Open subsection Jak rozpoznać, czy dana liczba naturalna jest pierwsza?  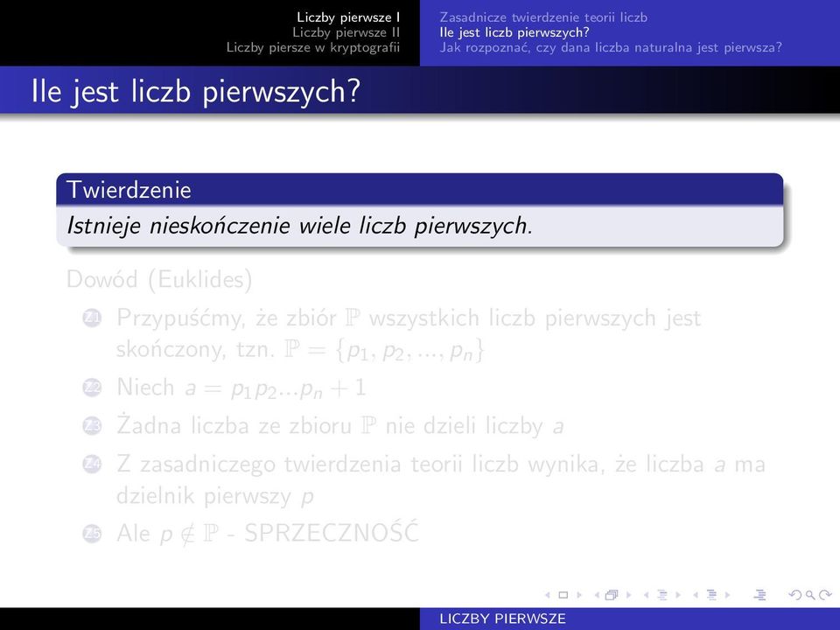611,47
